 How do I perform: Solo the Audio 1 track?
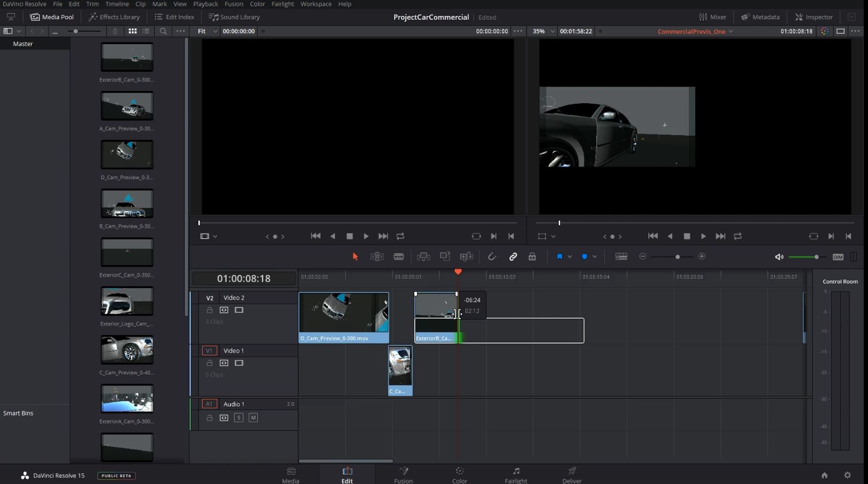[x=239, y=418]
